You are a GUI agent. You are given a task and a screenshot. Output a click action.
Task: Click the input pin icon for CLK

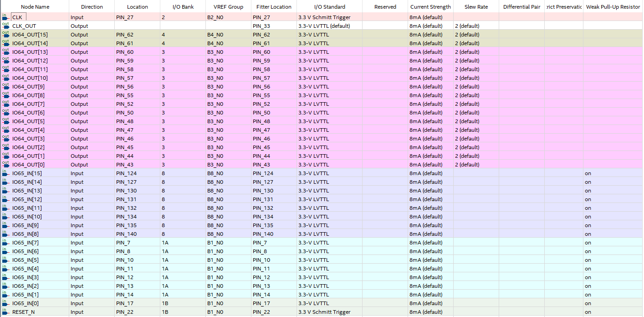pyautogui.click(x=5, y=17)
